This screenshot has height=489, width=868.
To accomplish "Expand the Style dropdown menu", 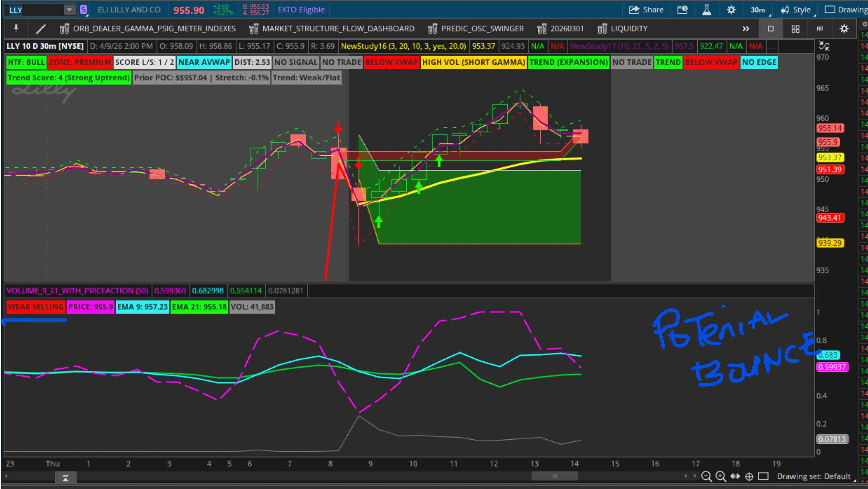I will (x=797, y=10).
